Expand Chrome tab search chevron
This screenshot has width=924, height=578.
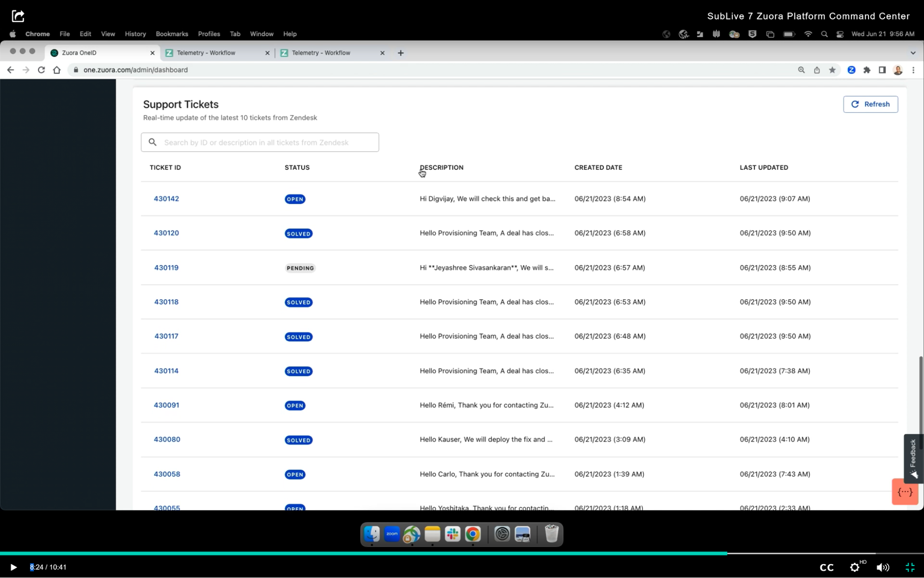[913, 53]
